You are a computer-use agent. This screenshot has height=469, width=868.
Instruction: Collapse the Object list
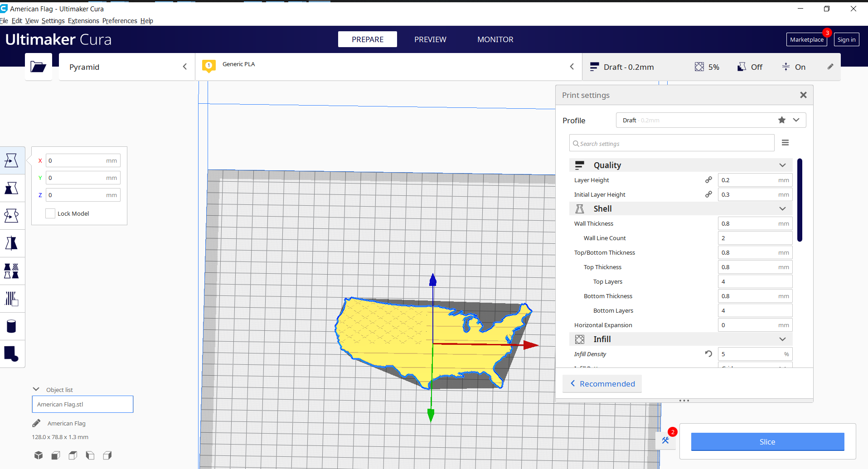(36, 389)
